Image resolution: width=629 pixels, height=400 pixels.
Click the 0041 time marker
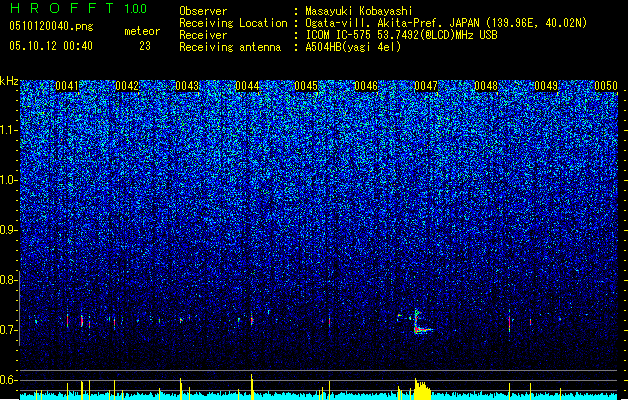click(67, 86)
